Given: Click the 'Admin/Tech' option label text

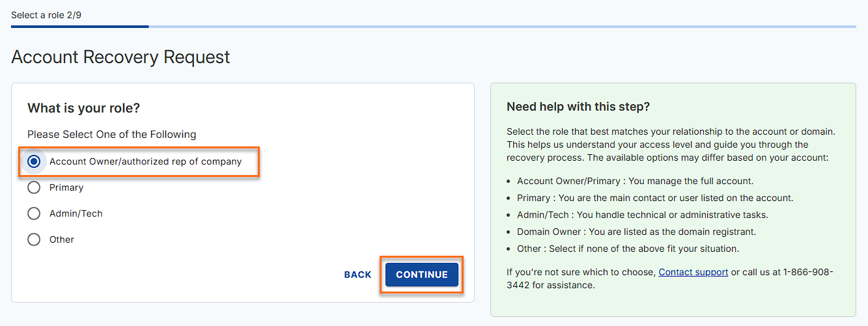Looking at the screenshot, I should [x=76, y=213].
